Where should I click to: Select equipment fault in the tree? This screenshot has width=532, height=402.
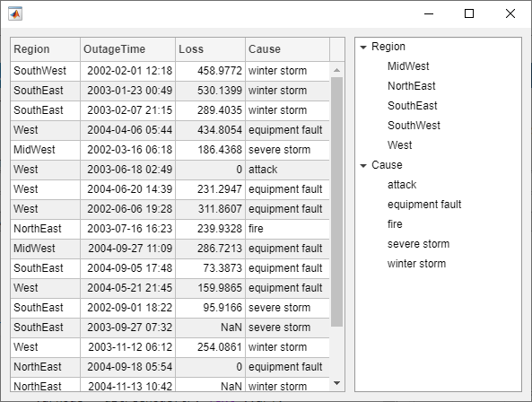click(424, 205)
